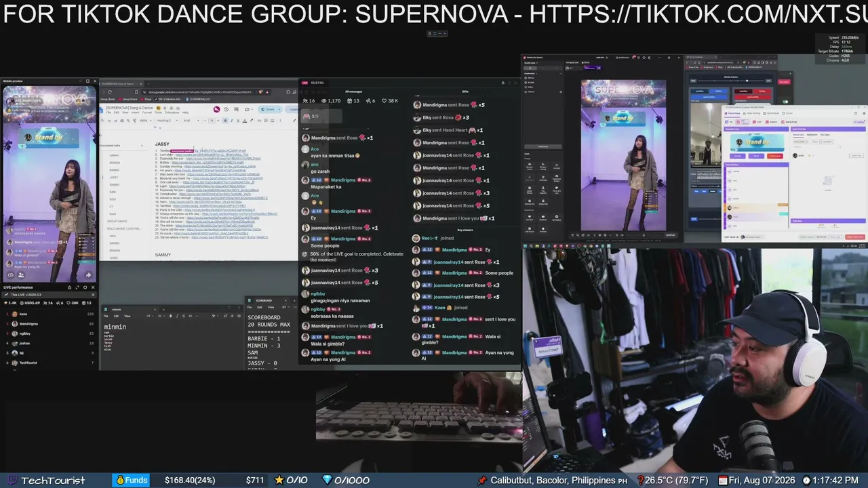Click the purple Start button
This screenshot has height=488, width=868.
pyautogui.click(x=757, y=156)
